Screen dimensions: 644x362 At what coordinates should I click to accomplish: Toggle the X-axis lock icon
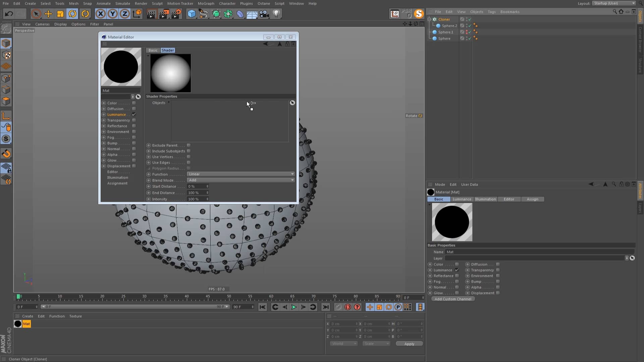tap(100, 14)
